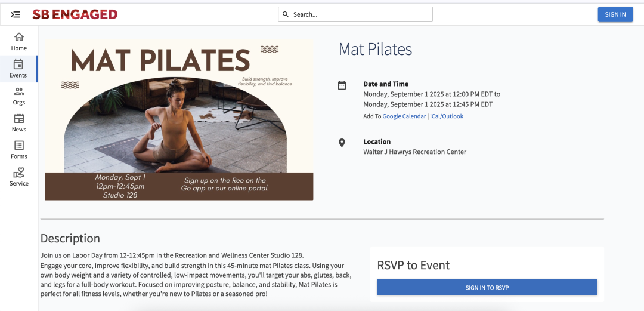Screen dimensions: 644x311
Task: Click the Mat Pilates event flyer image
Action: pos(179,120)
